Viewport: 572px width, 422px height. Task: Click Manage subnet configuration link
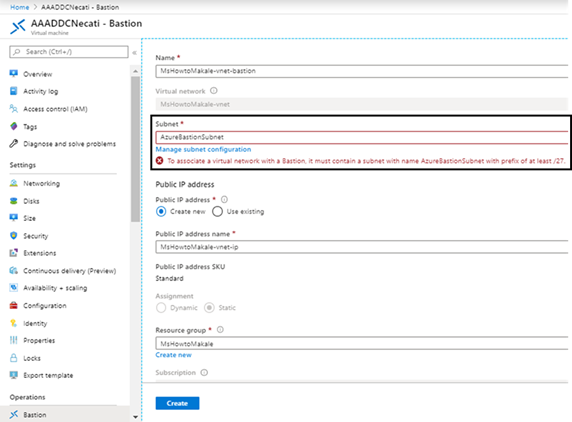coord(203,149)
